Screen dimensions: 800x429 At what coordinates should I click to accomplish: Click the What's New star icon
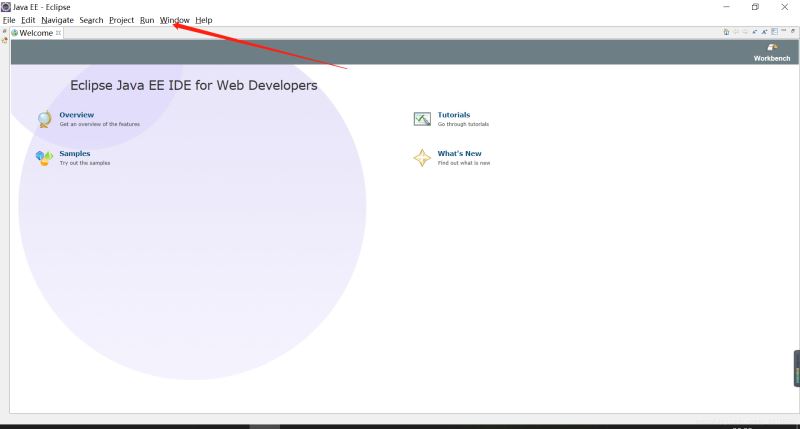click(x=422, y=158)
